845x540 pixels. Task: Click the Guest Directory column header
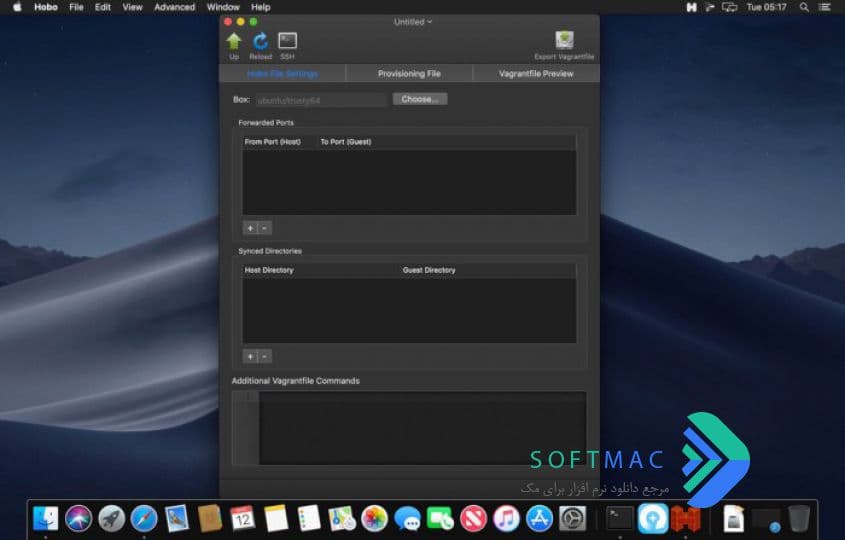tap(429, 270)
